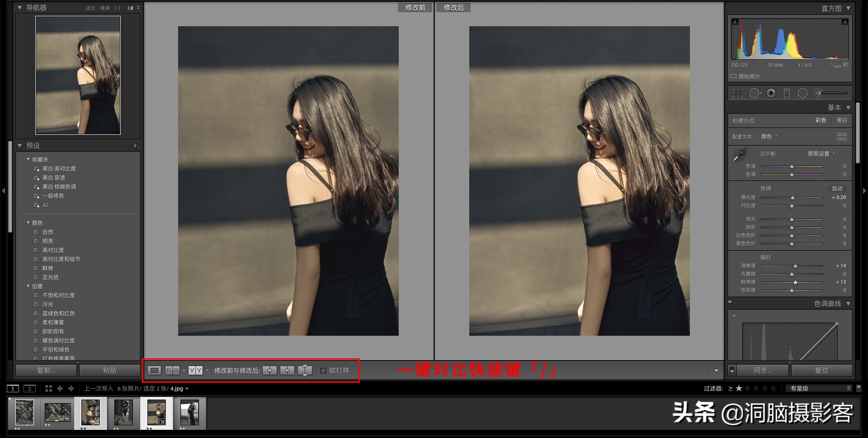Apply the 柔和薄雾 preset
This screenshot has width=868, height=438.
[x=53, y=323]
